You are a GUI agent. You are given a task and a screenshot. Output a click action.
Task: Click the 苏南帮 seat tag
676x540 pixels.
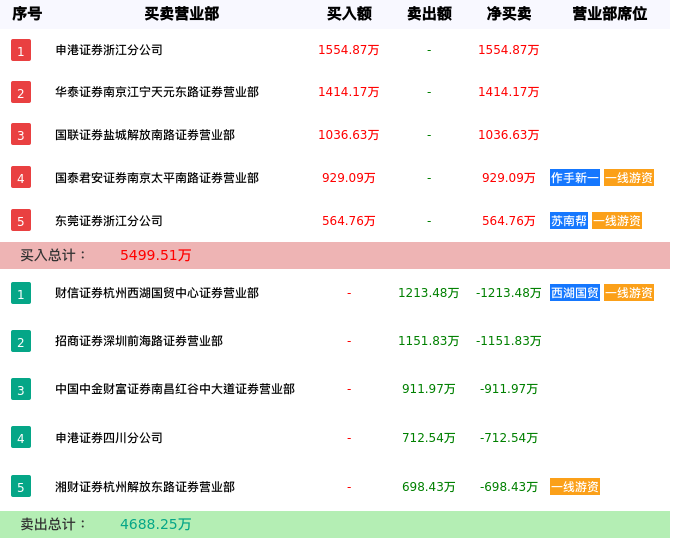(569, 221)
